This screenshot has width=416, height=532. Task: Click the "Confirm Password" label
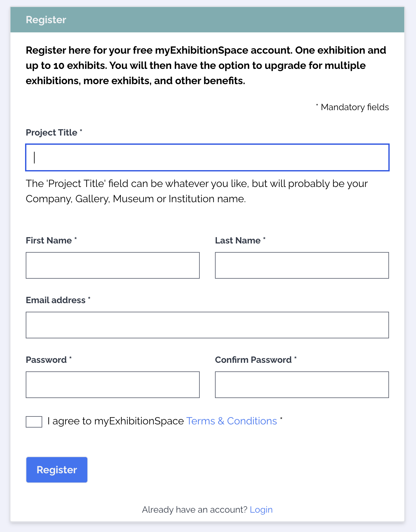(x=253, y=360)
